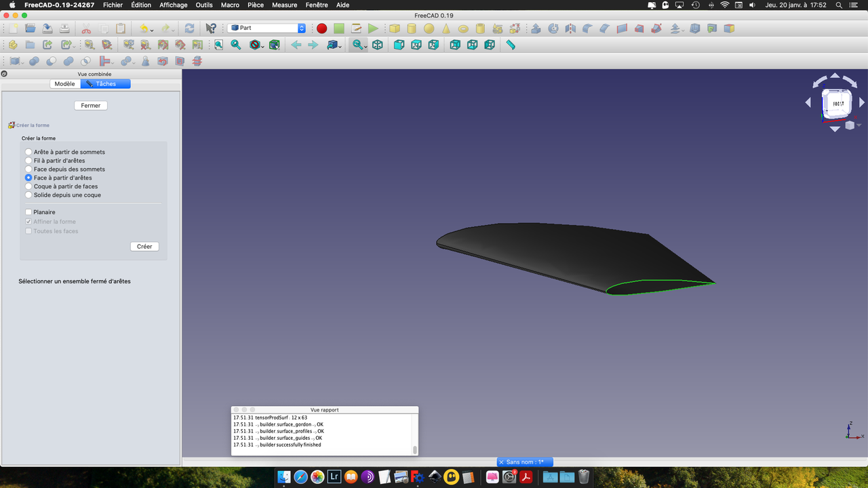The height and width of the screenshot is (488, 868).
Task: Click the Fillet tool icon
Action: click(x=587, y=28)
